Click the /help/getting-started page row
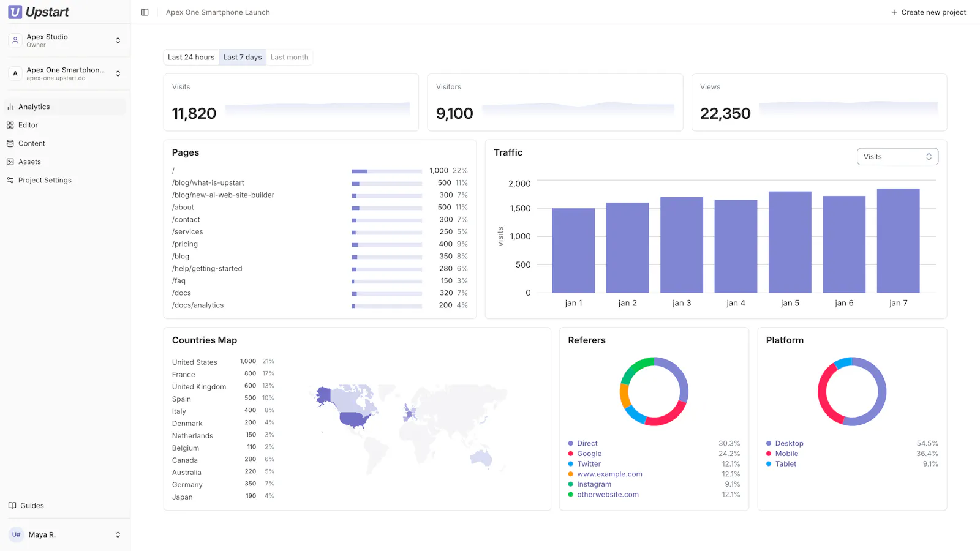 click(x=320, y=269)
